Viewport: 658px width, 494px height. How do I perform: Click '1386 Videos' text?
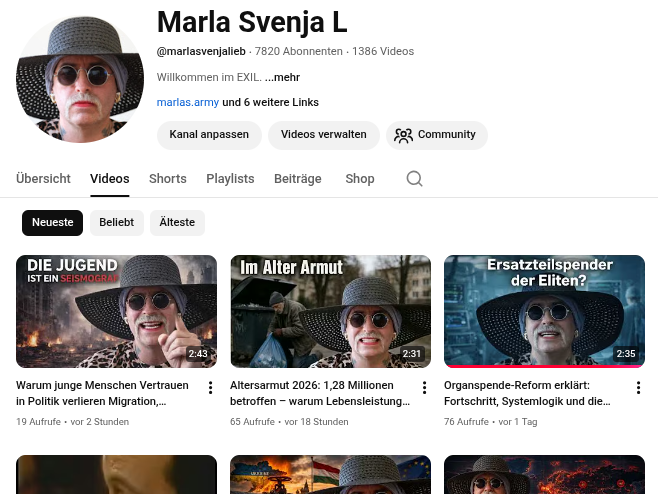pyautogui.click(x=383, y=52)
